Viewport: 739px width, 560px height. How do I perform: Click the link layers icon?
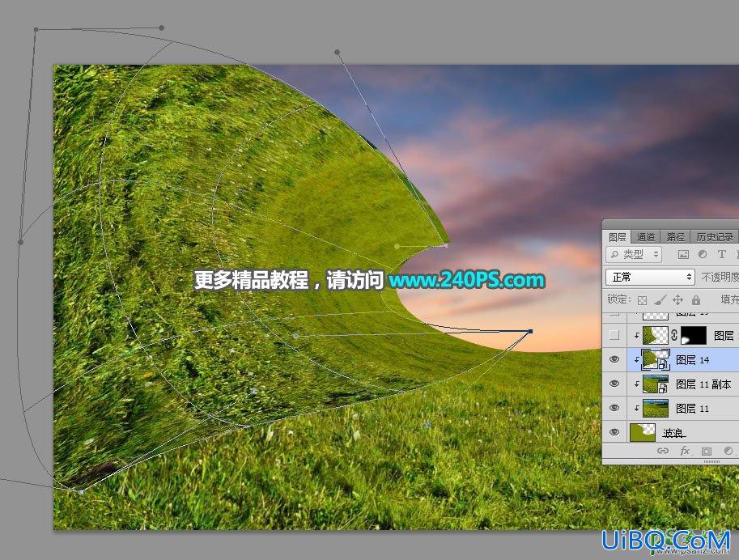(x=663, y=451)
